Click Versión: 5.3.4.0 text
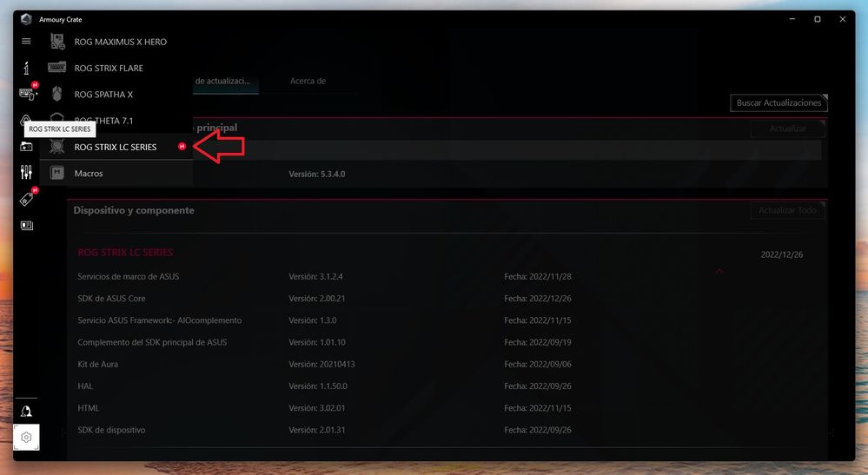The image size is (868, 475). (x=316, y=175)
